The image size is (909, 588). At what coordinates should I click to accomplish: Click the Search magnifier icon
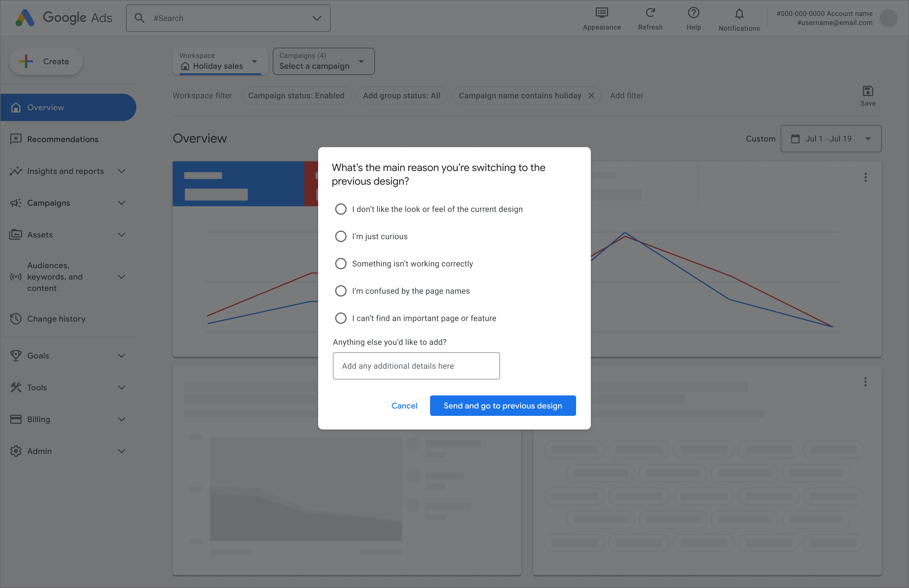click(x=140, y=18)
